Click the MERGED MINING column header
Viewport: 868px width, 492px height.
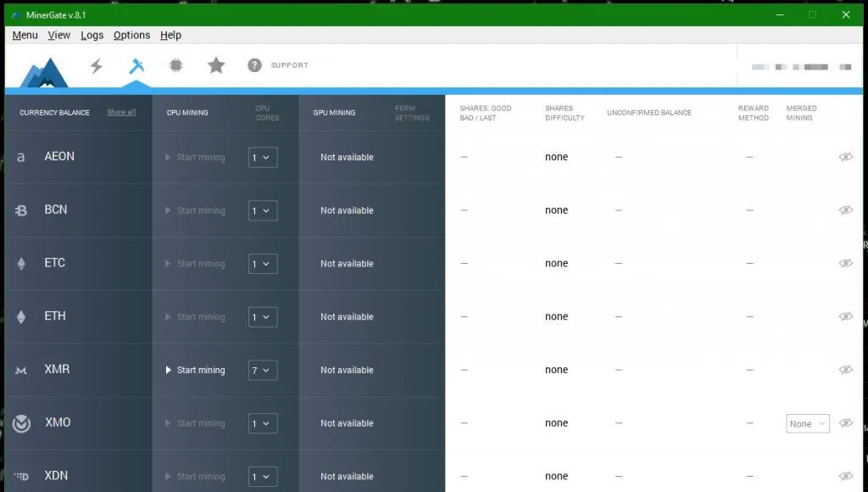[x=801, y=113]
